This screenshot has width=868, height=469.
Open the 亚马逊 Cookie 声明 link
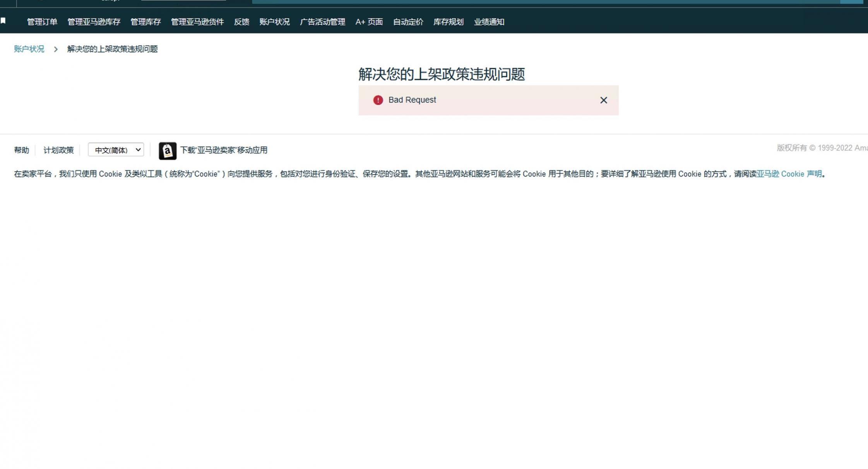pos(789,174)
